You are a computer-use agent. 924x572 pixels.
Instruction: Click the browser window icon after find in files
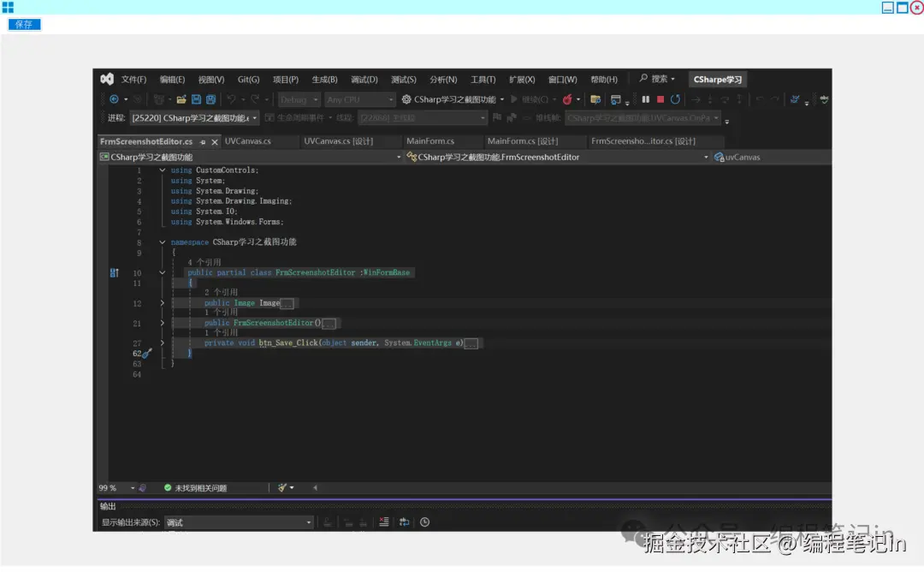(615, 99)
